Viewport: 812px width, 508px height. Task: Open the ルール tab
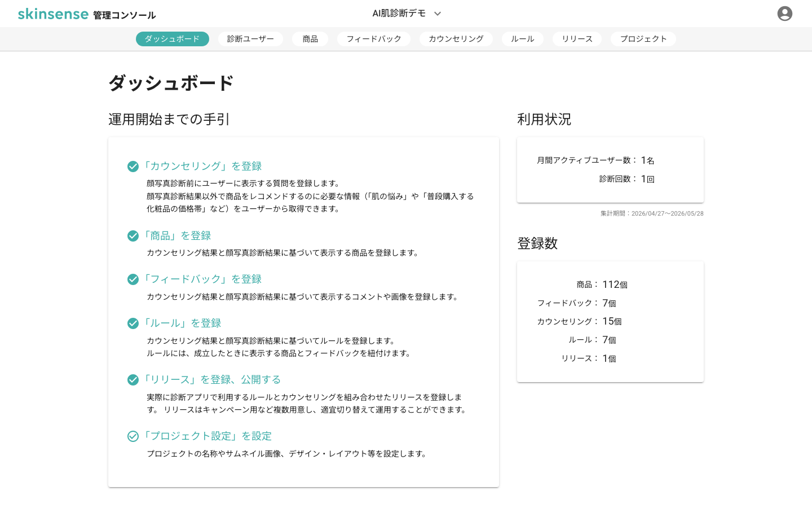point(523,39)
